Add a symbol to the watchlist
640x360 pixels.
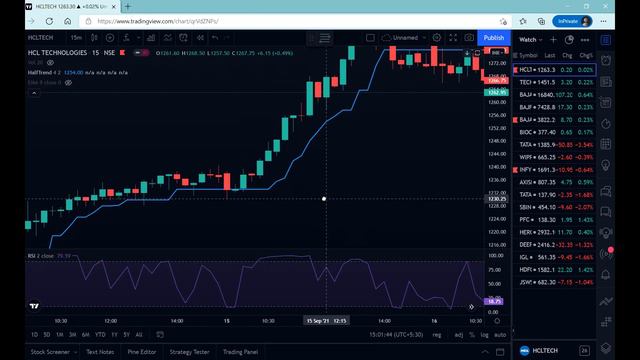coord(553,40)
